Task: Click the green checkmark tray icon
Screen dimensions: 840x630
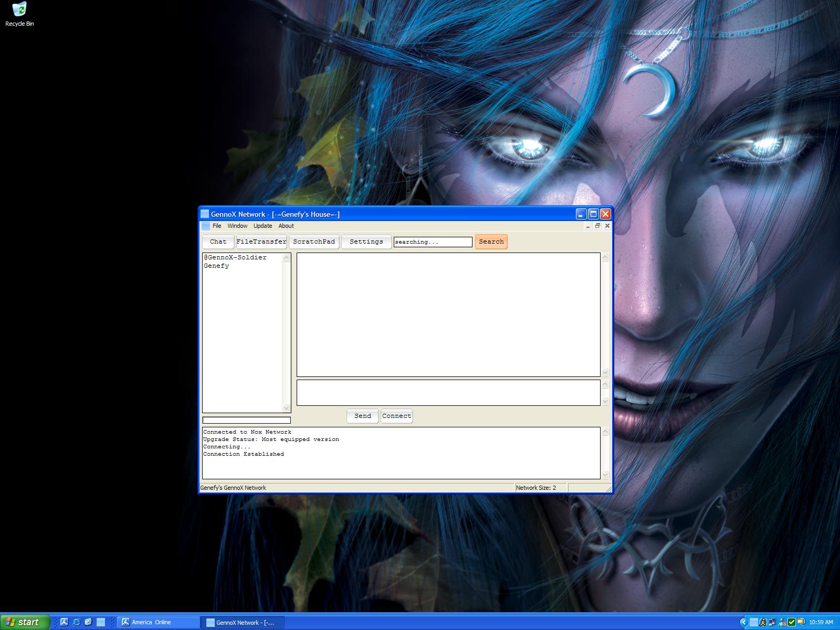Action: [x=792, y=622]
